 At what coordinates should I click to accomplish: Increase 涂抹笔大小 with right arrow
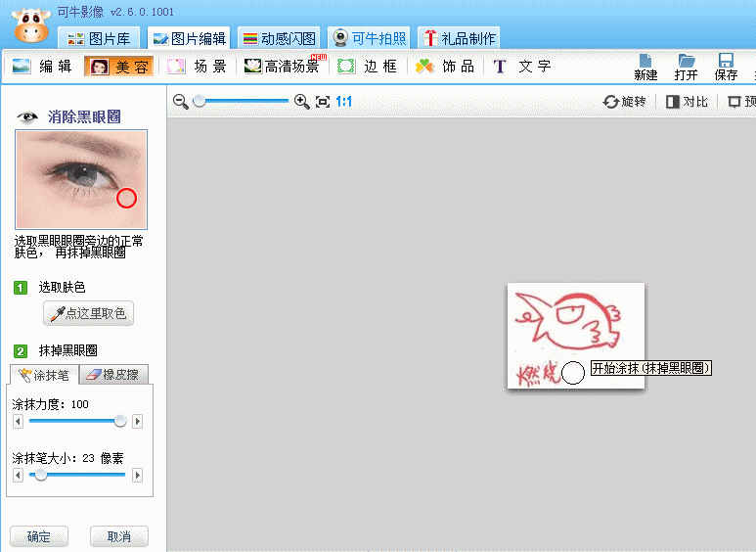138,476
